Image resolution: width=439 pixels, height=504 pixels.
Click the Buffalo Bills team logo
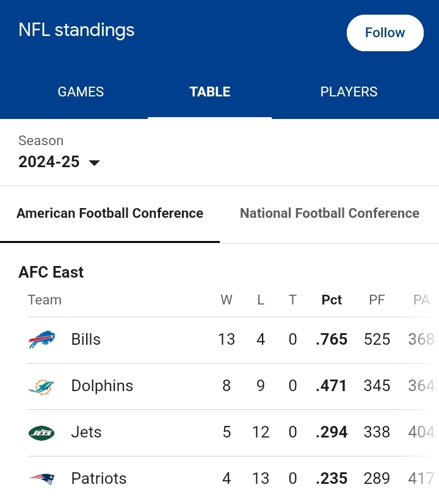[x=42, y=339]
